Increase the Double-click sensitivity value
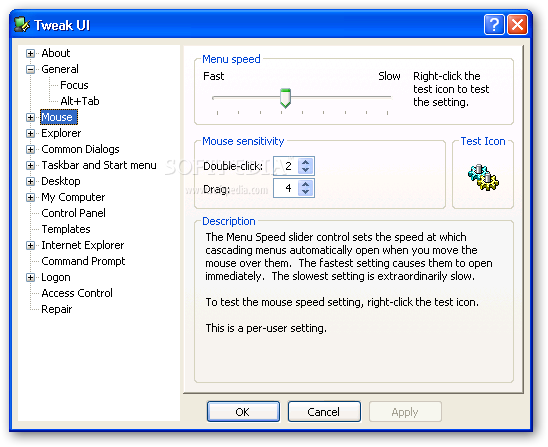Screen dimensions: 548x447 coord(306,162)
